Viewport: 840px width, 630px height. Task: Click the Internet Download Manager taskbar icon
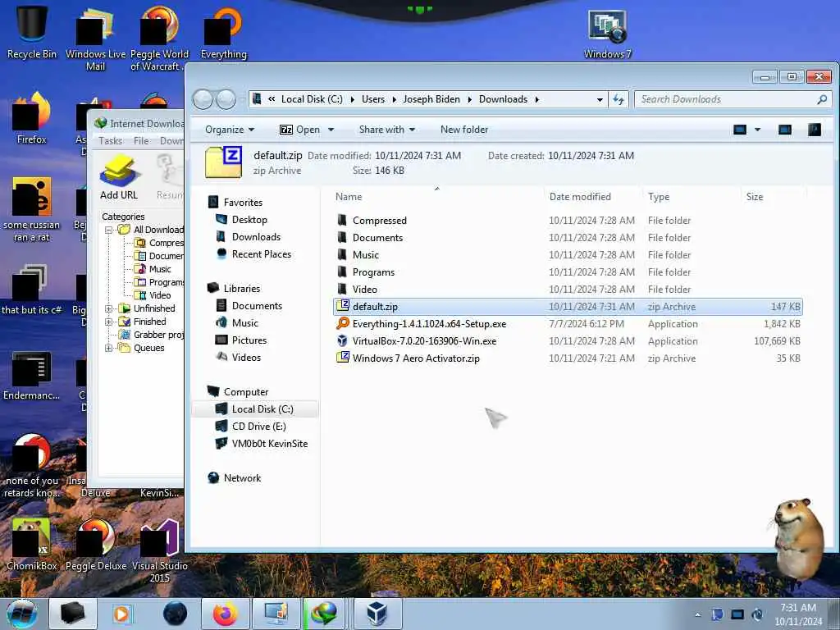[324, 614]
